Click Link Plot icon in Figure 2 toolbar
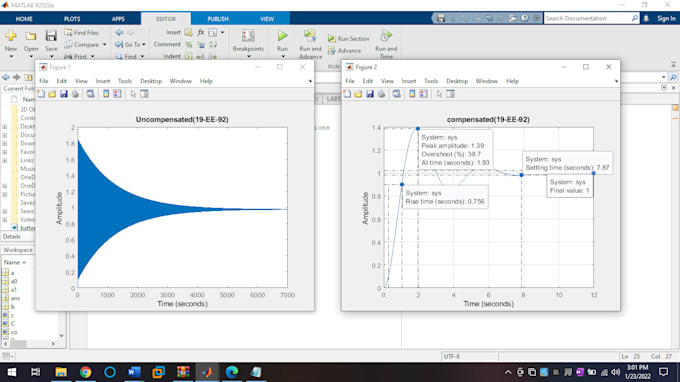 (x=396, y=94)
